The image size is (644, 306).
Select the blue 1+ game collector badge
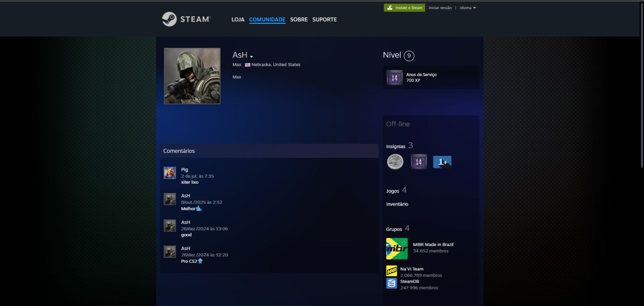pyautogui.click(x=442, y=162)
